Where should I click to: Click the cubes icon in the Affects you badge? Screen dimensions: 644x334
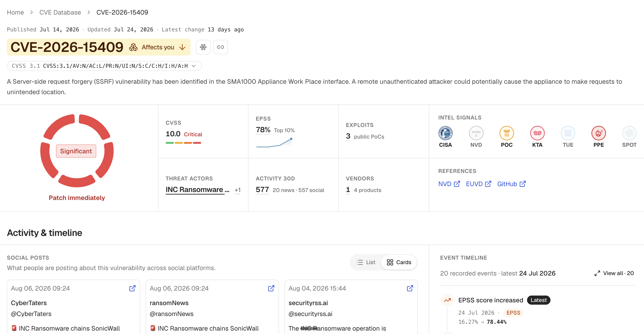tap(133, 47)
